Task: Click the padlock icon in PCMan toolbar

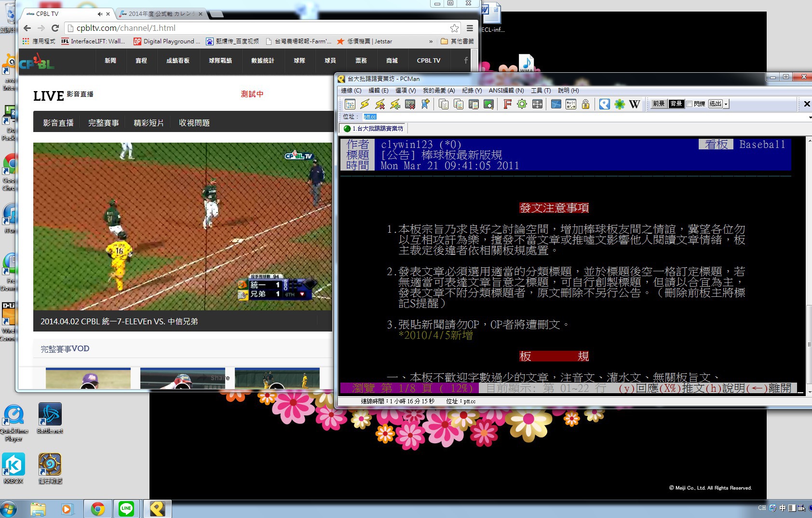Action: [586, 104]
